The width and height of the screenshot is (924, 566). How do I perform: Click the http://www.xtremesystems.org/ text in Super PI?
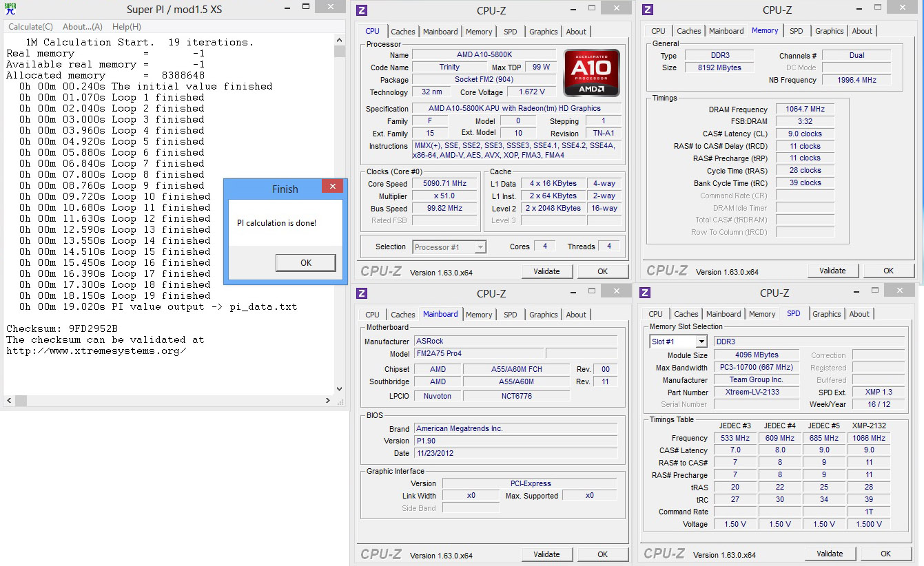tap(96, 350)
